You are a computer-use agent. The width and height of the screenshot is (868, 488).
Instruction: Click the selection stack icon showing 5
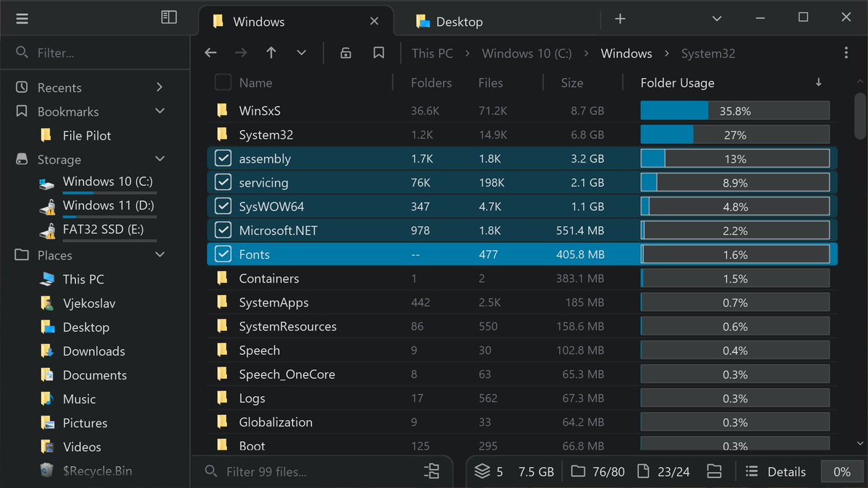pyautogui.click(x=482, y=471)
